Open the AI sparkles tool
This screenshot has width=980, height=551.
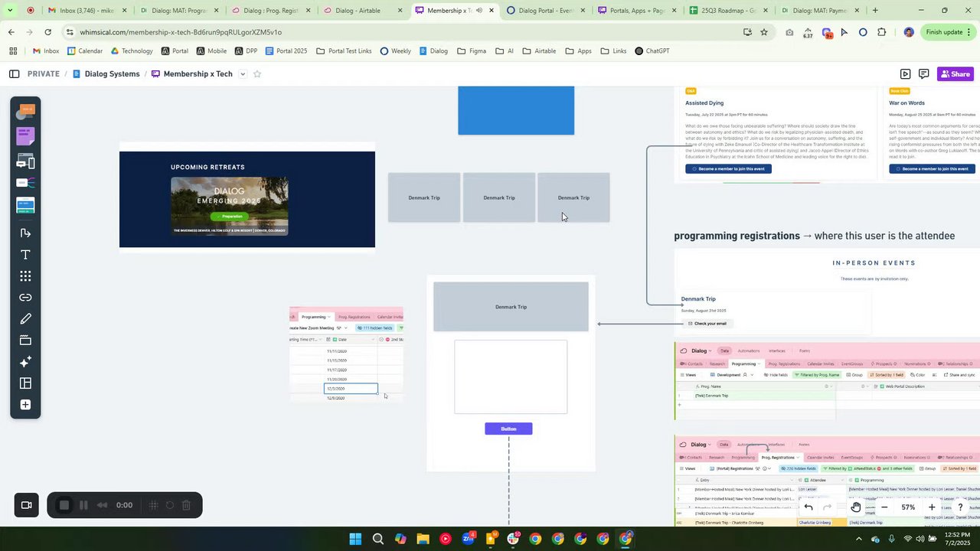(25, 362)
